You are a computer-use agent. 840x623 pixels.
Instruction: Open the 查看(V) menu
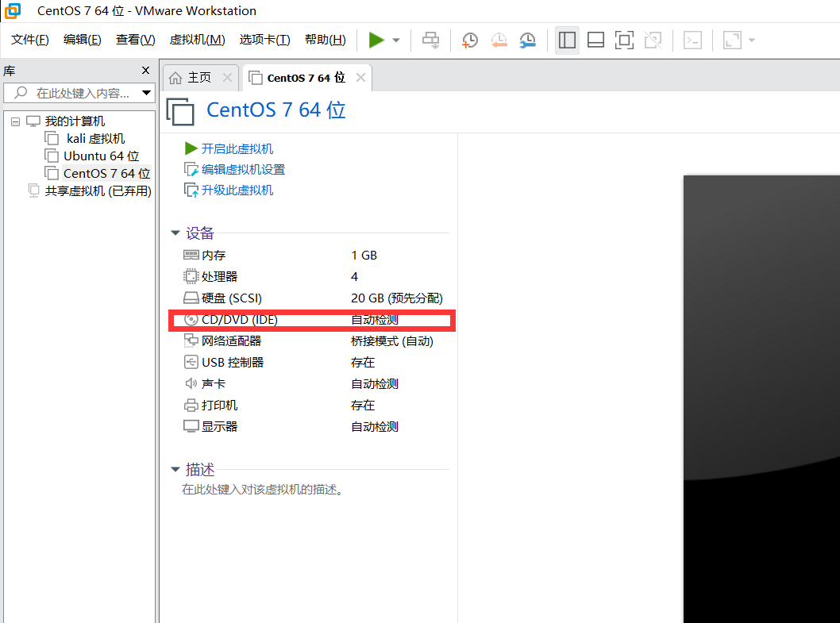[135, 40]
